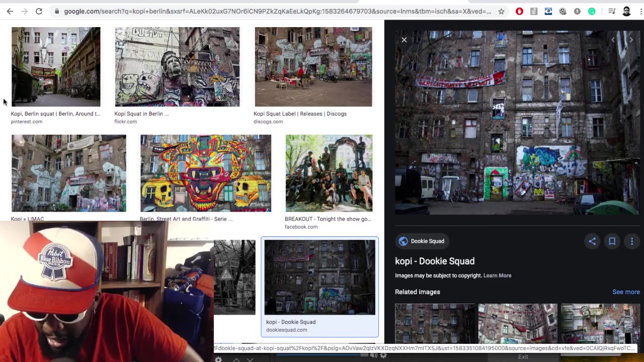The image size is (644, 362).
Task: Open the flickr.com Kopi Squat in Berlin thumbnail
Action: [x=177, y=67]
